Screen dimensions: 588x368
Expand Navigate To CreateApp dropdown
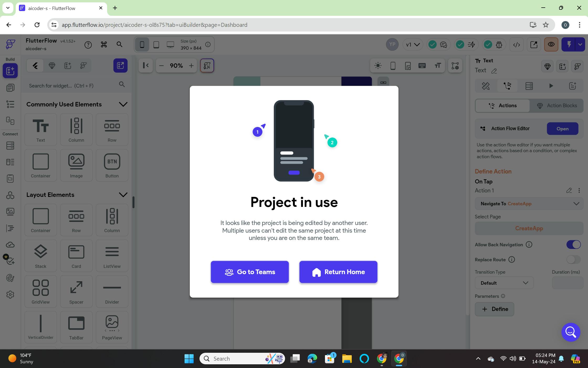pyautogui.click(x=529, y=204)
